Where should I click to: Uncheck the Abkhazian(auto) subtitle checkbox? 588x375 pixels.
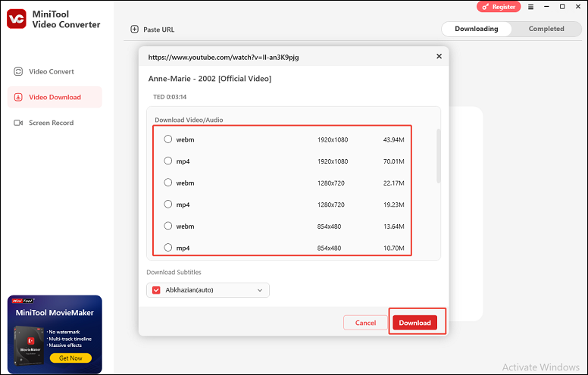pyautogui.click(x=156, y=290)
